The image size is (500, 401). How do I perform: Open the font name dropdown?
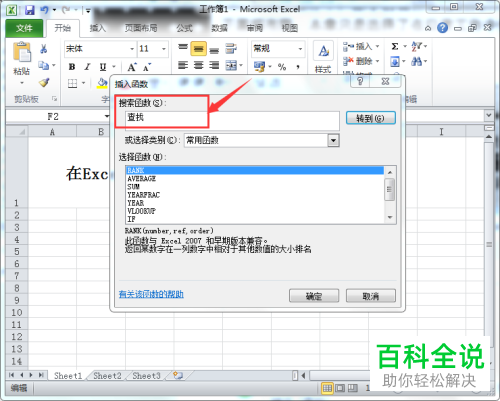pos(132,49)
